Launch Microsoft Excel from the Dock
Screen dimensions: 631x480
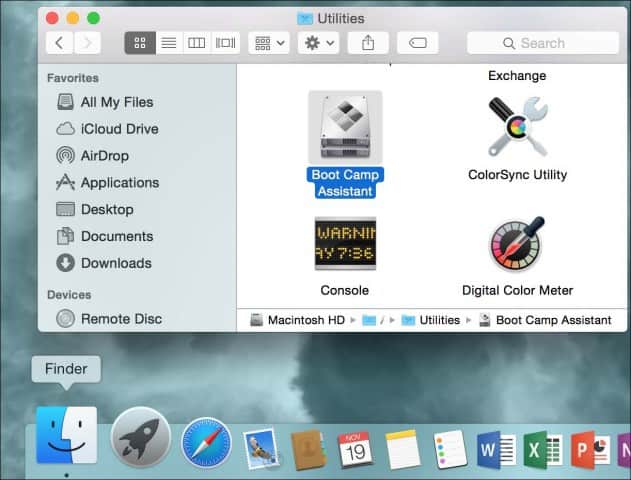(542, 451)
